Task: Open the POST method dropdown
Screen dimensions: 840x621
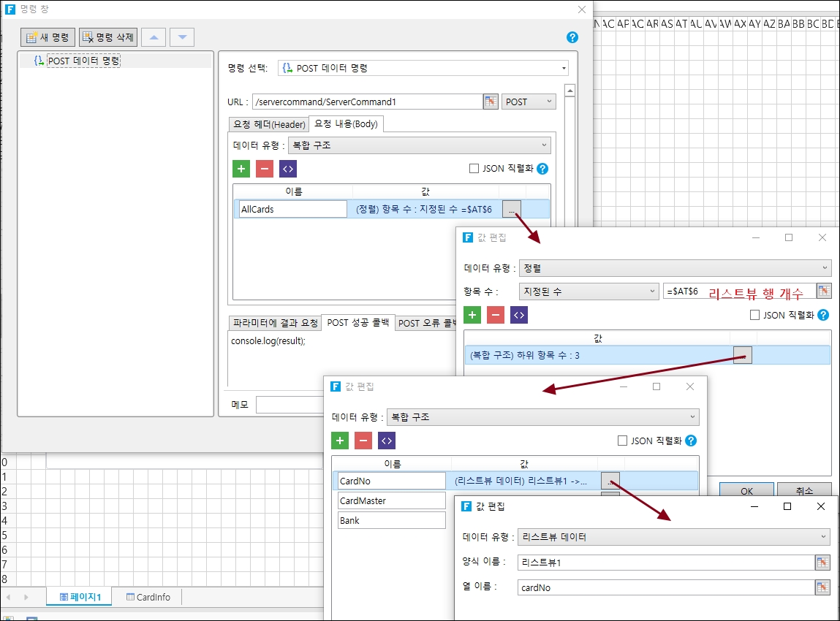Action: pyautogui.click(x=529, y=102)
